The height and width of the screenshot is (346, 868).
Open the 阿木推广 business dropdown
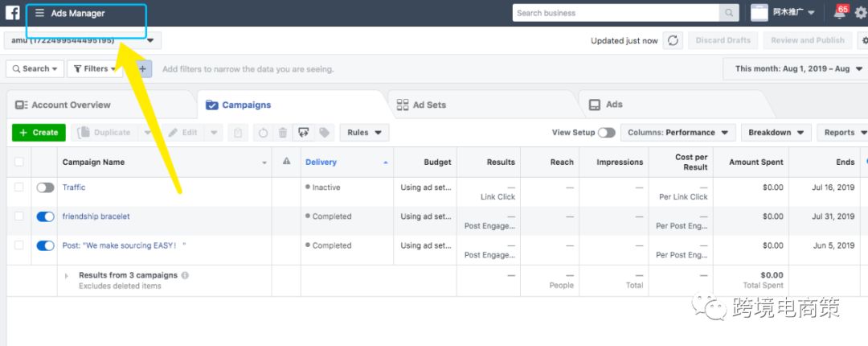coord(794,13)
